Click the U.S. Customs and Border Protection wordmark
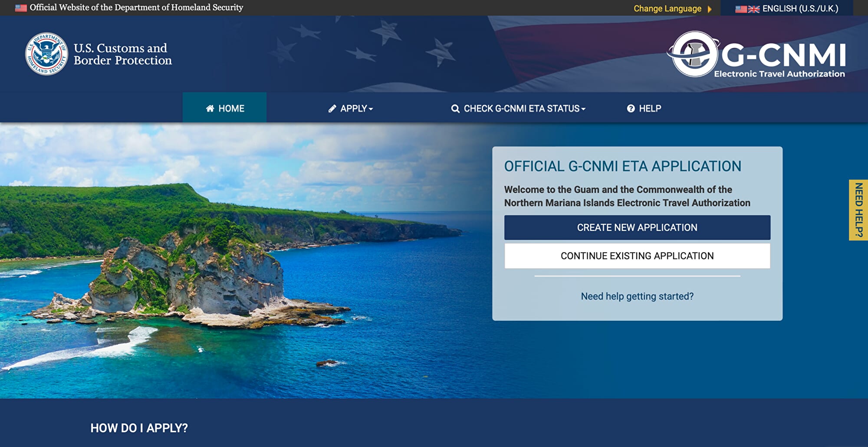The height and width of the screenshot is (447, 868). [x=122, y=54]
